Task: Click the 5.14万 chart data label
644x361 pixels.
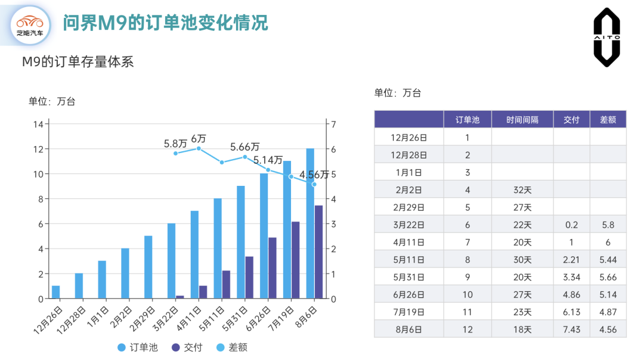Action: (x=268, y=160)
